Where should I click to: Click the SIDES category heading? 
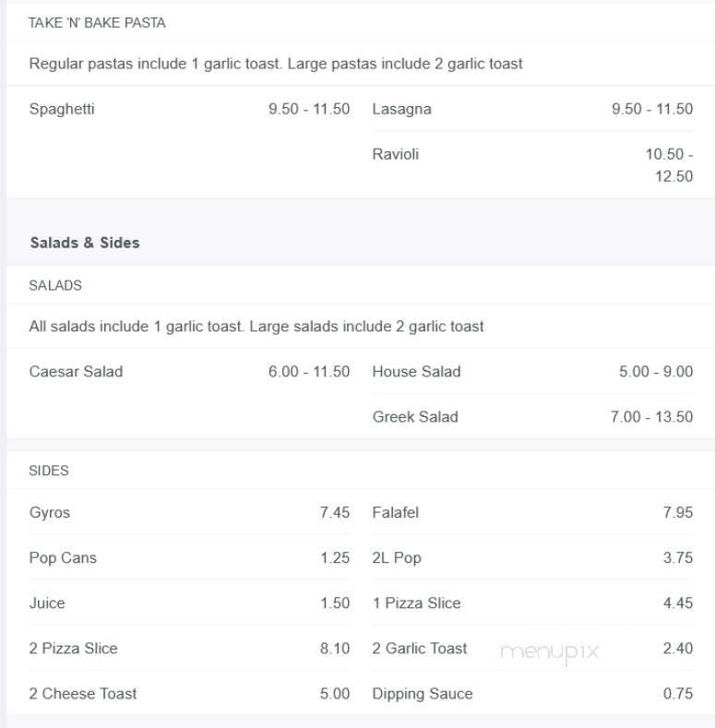[x=49, y=471]
